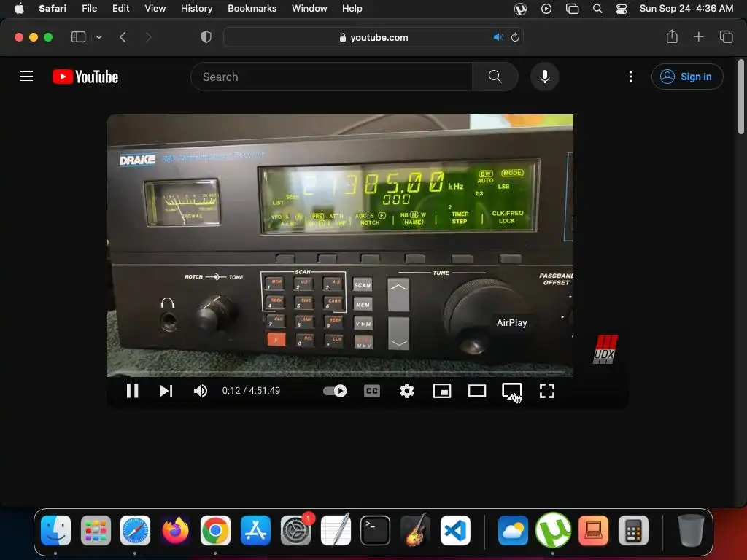Open the View menu
Screen dimensions: 747x560
[x=155, y=8]
